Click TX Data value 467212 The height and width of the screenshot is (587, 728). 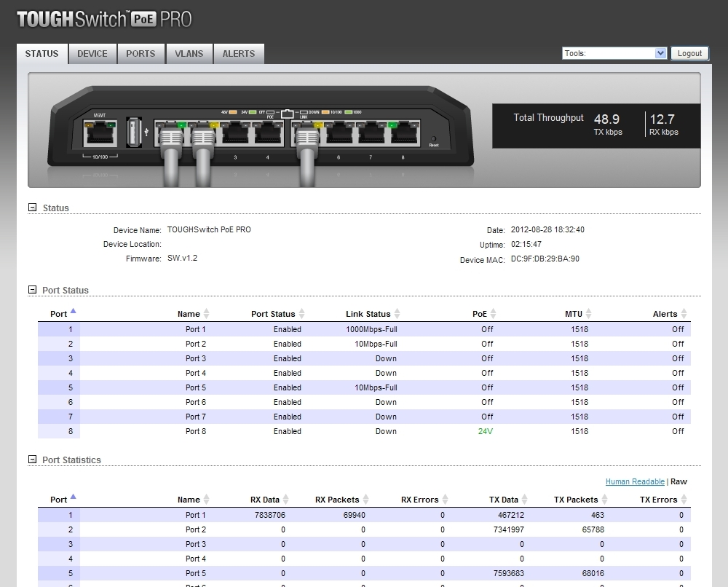click(511, 515)
